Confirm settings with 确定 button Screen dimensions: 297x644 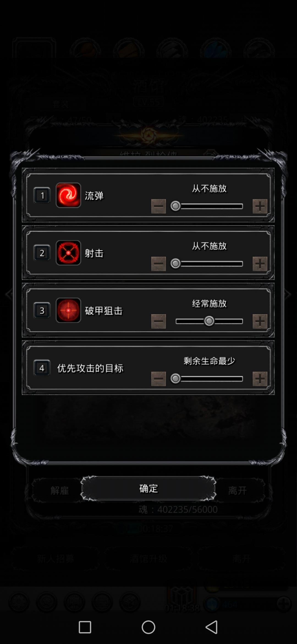click(148, 489)
